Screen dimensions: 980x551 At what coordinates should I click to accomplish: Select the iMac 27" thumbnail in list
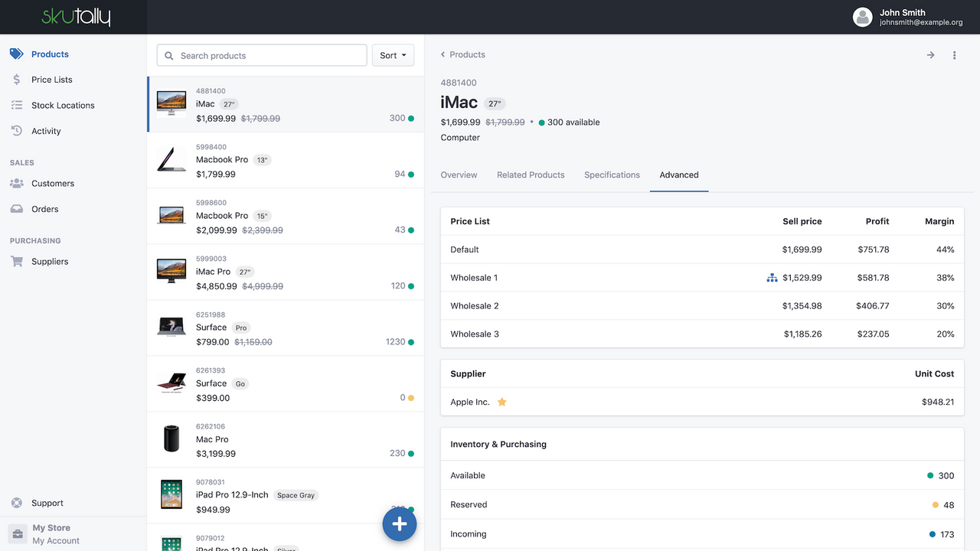pyautogui.click(x=171, y=103)
